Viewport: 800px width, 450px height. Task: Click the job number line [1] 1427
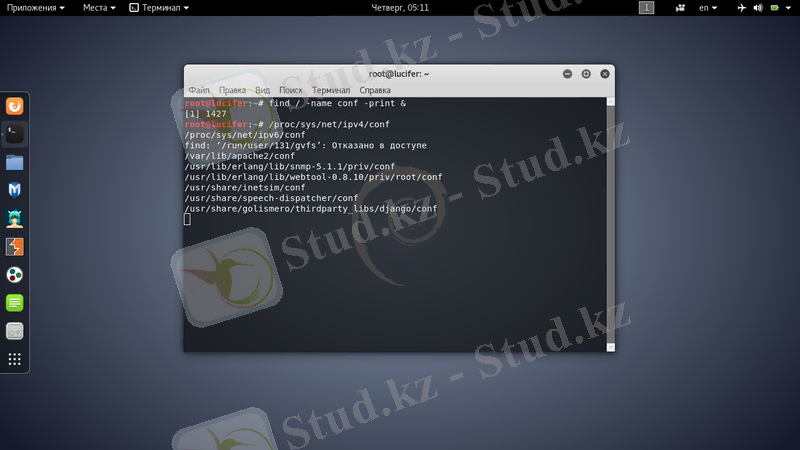(206, 114)
